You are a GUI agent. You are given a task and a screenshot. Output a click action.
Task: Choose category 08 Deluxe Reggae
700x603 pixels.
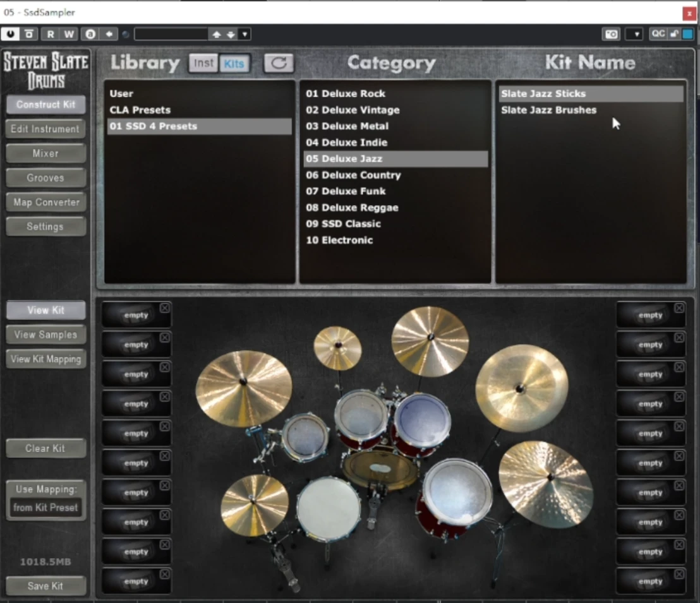[x=395, y=208]
